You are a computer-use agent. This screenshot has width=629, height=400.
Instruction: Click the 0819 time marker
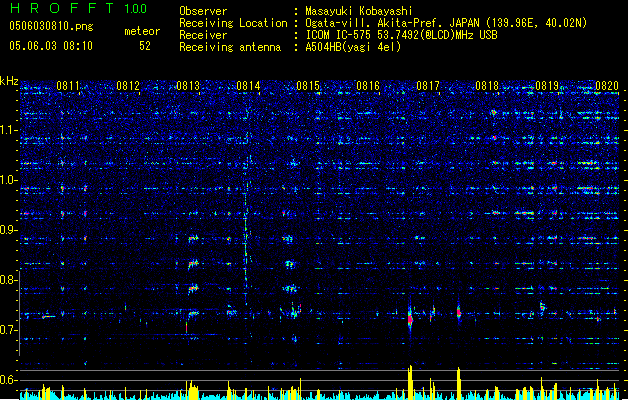547,86
